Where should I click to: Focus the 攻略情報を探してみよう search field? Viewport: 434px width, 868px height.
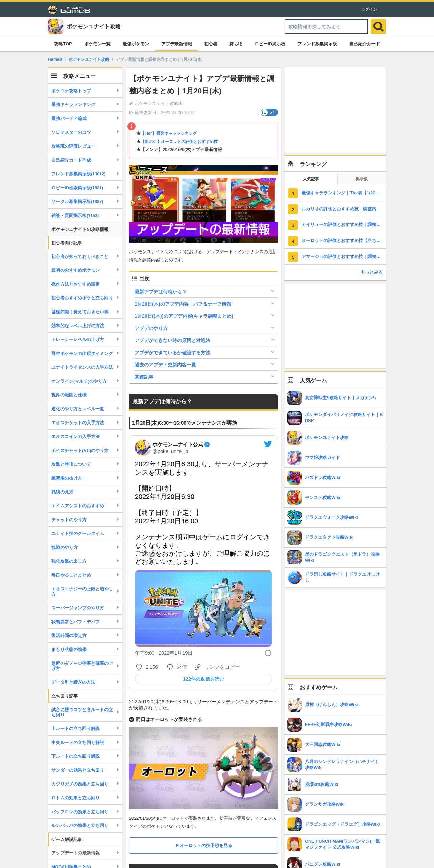point(326,26)
